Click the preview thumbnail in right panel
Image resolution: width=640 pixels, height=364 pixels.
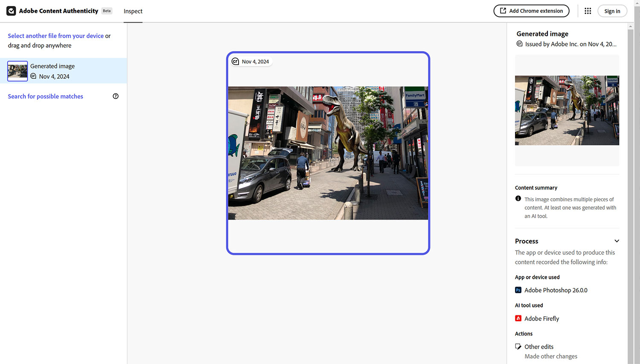[567, 110]
